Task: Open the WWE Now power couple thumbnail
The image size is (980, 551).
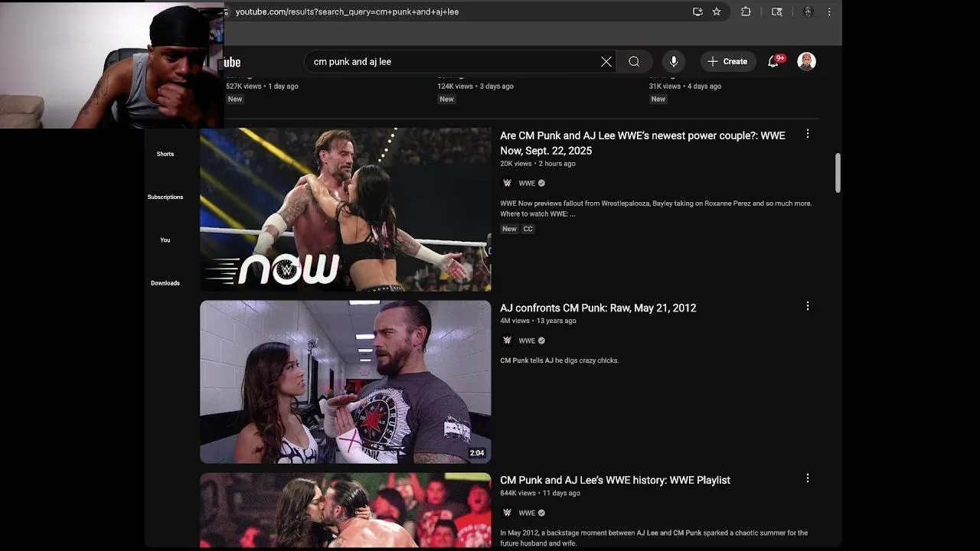Action: pos(345,210)
